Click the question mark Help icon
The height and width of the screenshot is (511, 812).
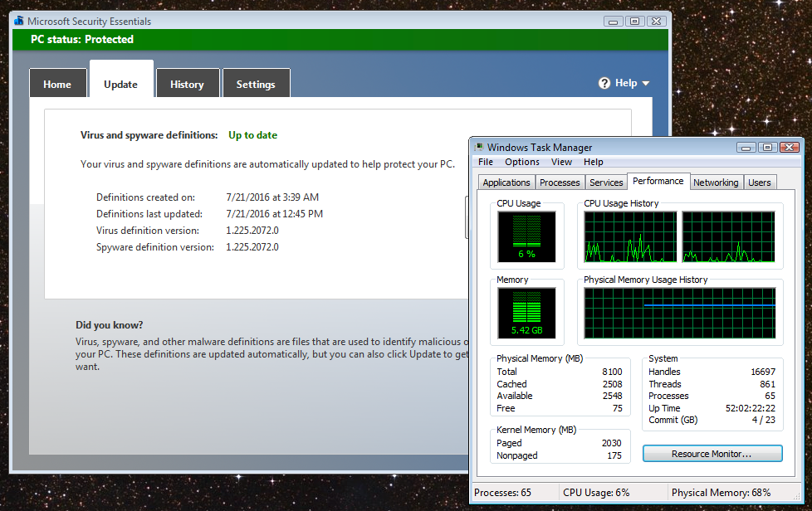(604, 83)
